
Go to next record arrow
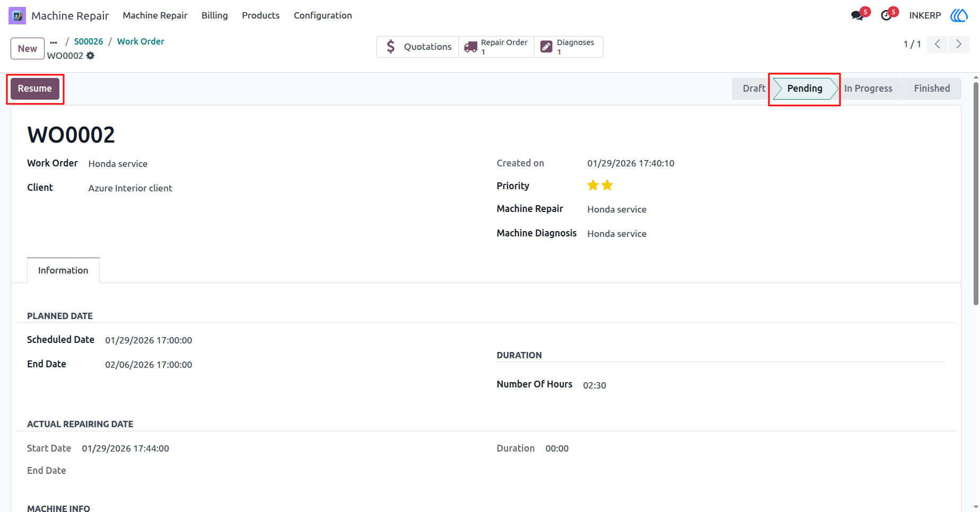pos(959,45)
